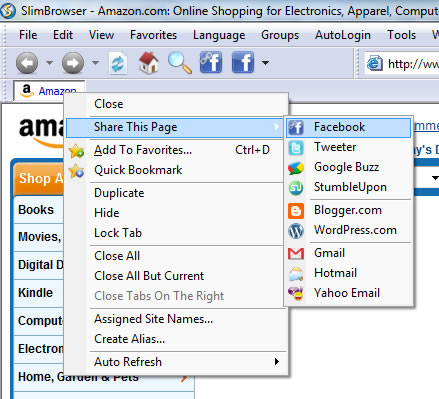Open Books category on Amazon page
Viewport: 439px width, 399px height.
[x=36, y=210]
